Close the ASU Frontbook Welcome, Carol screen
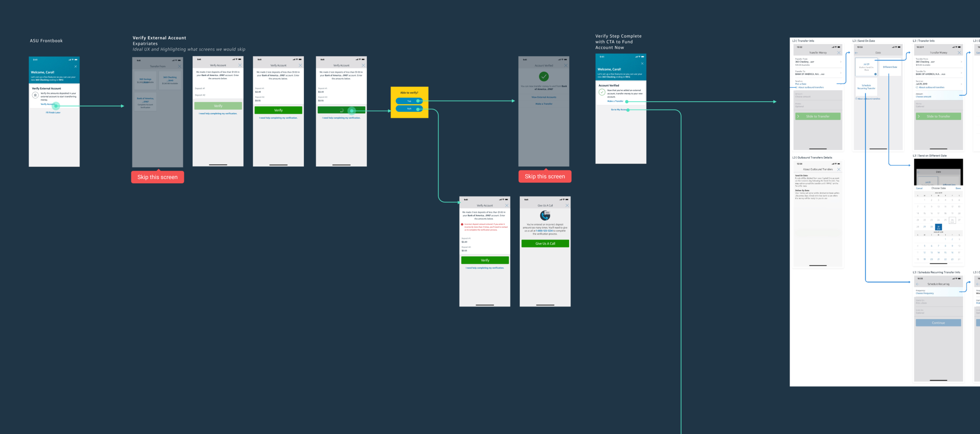Screen dimensions: 980x434 (x=76, y=66)
